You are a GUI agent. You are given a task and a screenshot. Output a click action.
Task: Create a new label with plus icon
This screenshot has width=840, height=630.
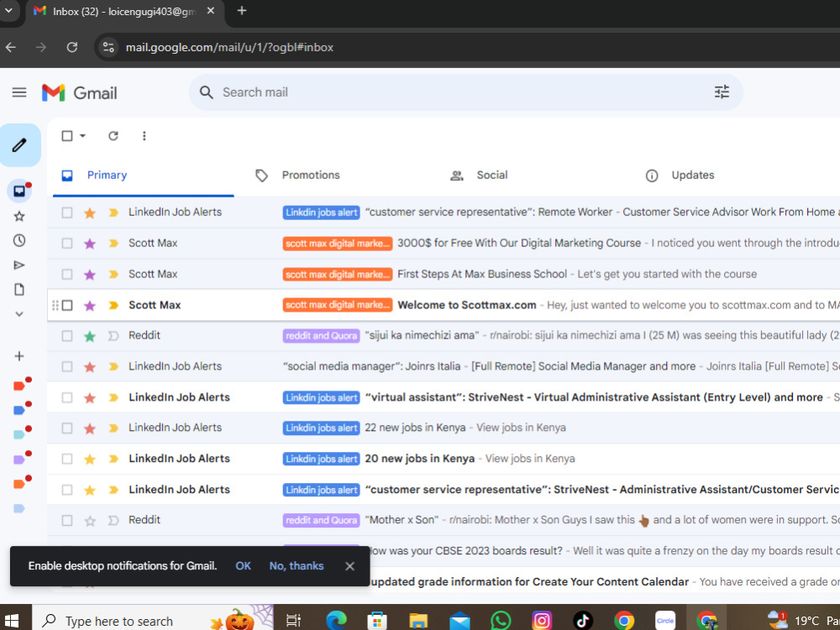(x=19, y=356)
